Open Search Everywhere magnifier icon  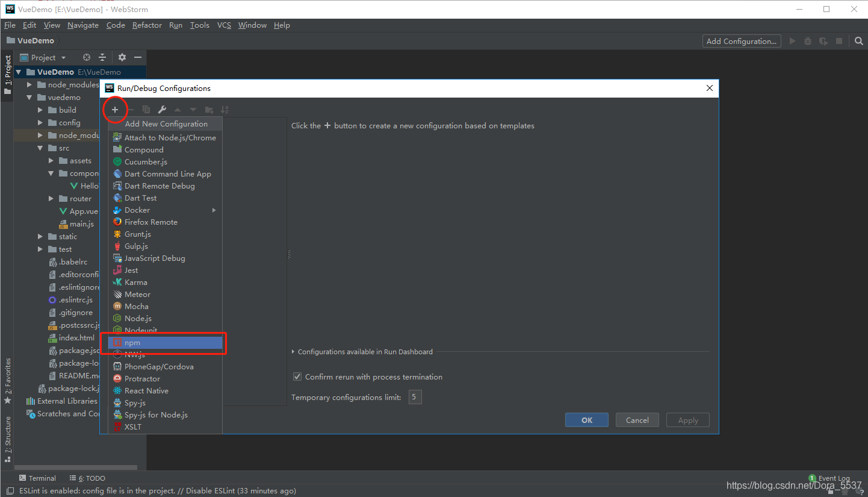859,41
